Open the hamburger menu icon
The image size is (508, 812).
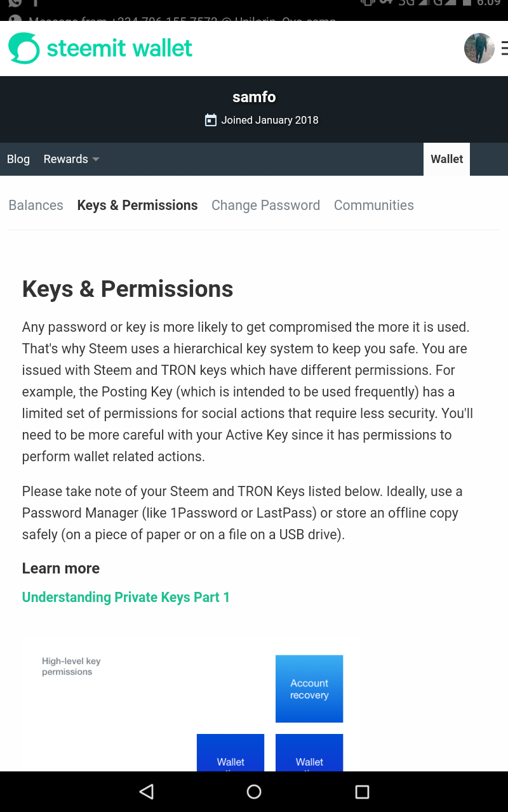[x=504, y=48]
